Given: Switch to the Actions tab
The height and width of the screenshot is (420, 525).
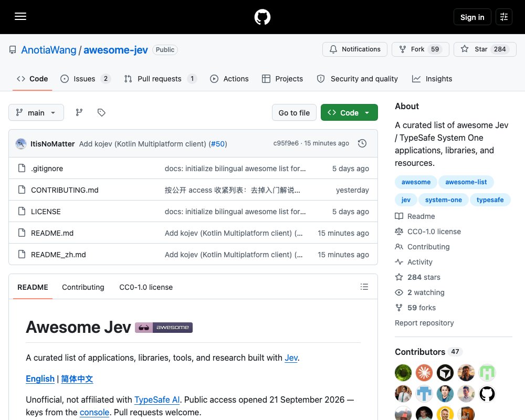Looking at the screenshot, I should (x=229, y=79).
